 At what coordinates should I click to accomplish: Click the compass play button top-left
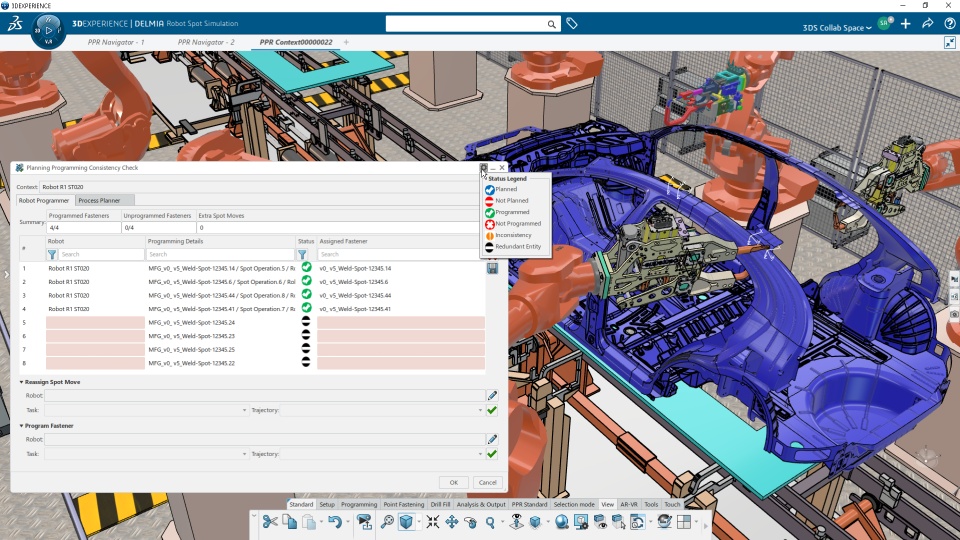(48, 30)
